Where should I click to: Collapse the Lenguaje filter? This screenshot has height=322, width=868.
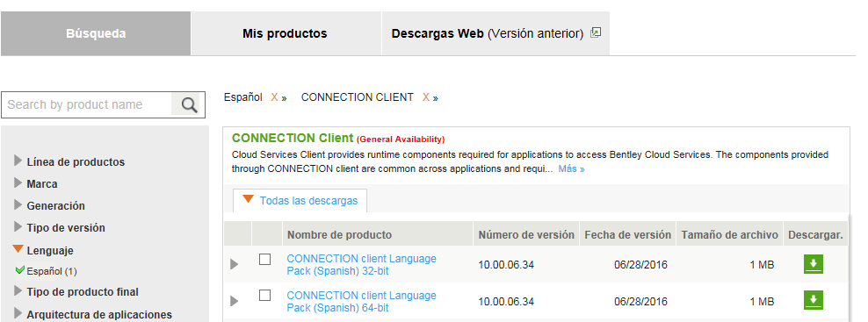click(18, 249)
